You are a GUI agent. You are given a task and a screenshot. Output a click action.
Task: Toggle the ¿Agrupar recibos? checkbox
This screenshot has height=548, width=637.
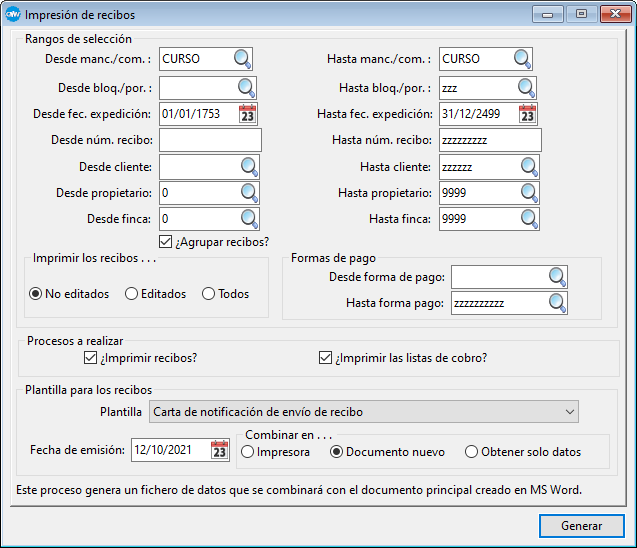point(166,241)
